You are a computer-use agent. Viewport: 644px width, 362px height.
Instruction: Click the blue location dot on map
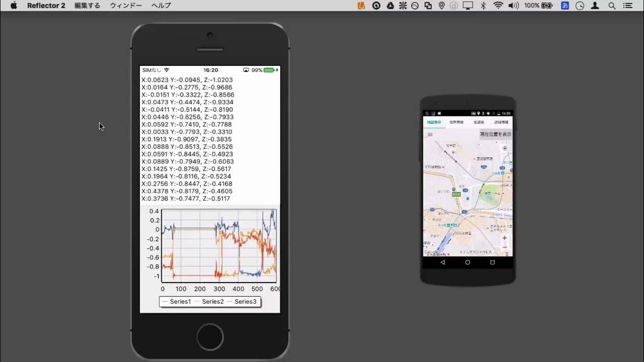[x=467, y=199]
